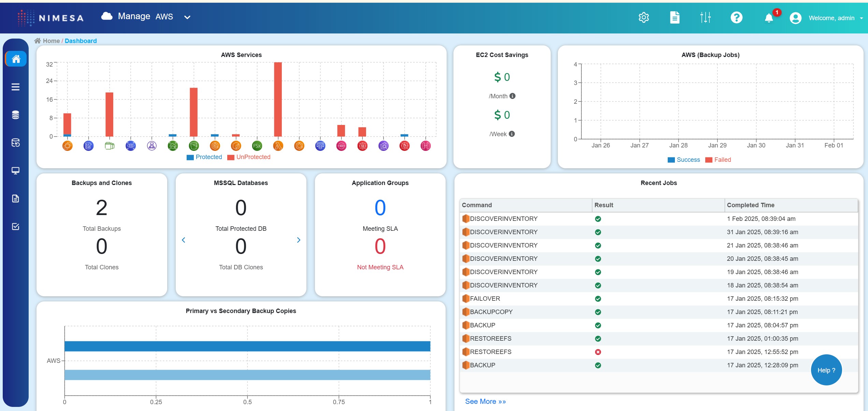Toggle the Failed legend in Backup Jobs chart
This screenshot has width=868, height=411.
coord(718,160)
